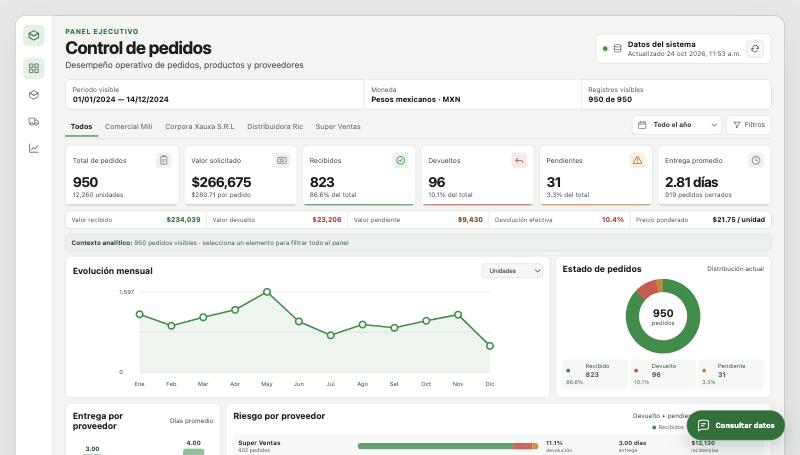This screenshot has height=455, width=800.
Task: Select the Todos tab
Action: tap(82, 127)
